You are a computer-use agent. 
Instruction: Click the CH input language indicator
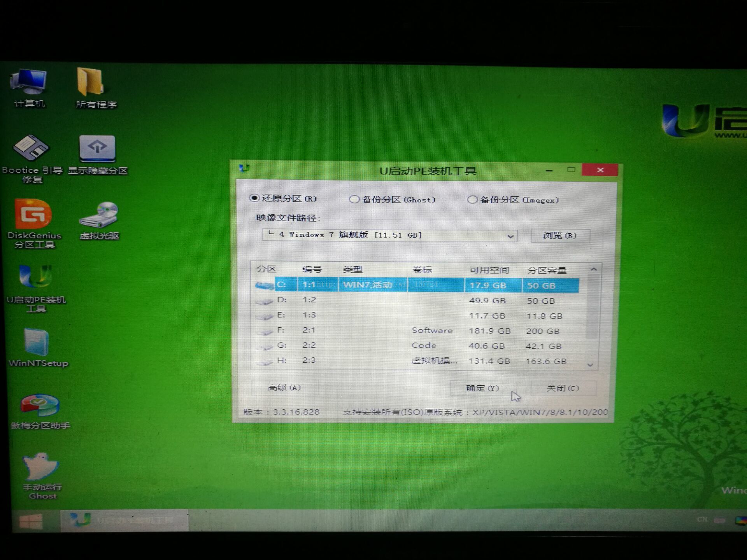click(x=702, y=520)
